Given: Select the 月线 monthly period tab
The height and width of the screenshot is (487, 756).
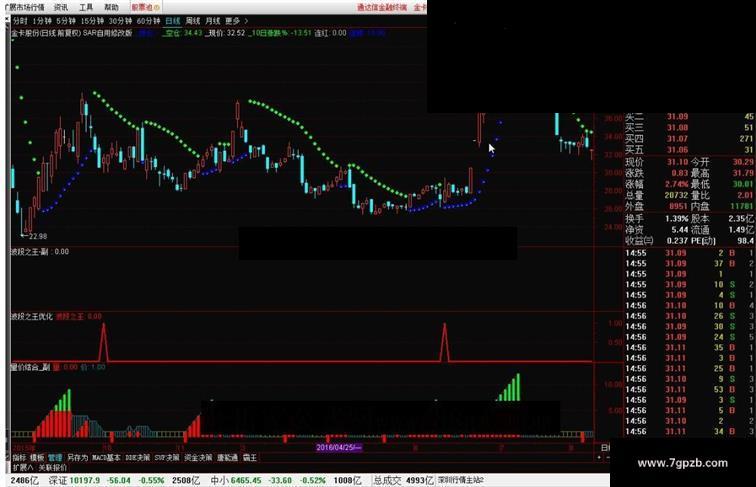Looking at the screenshot, I should click(213, 21).
